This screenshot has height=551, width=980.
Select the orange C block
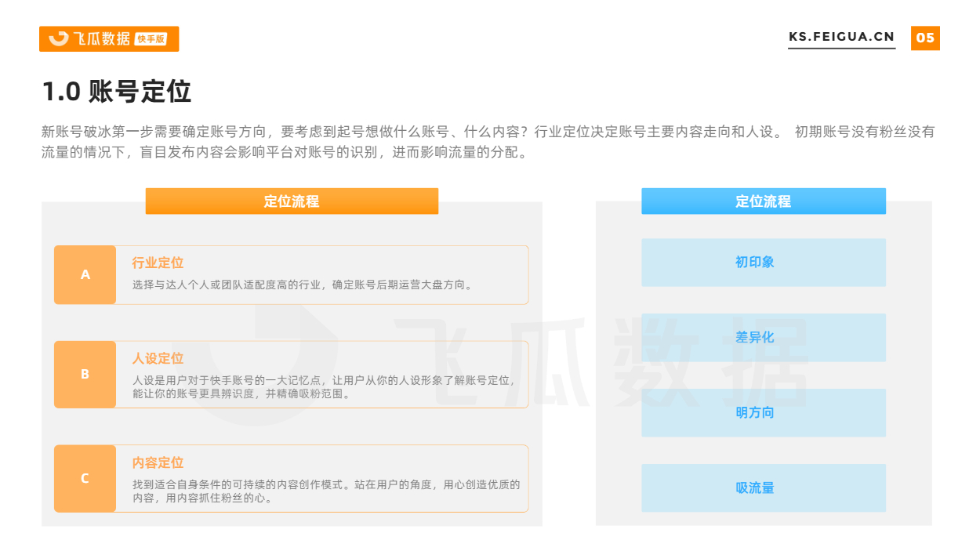tap(85, 478)
